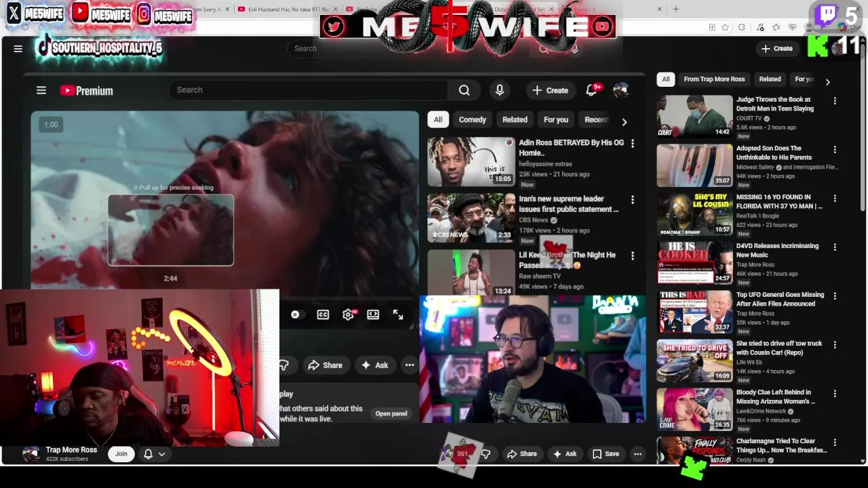868x488 pixels.
Task: Open options menu for MISSING 16 YO FOUND video
Action: click(x=835, y=199)
